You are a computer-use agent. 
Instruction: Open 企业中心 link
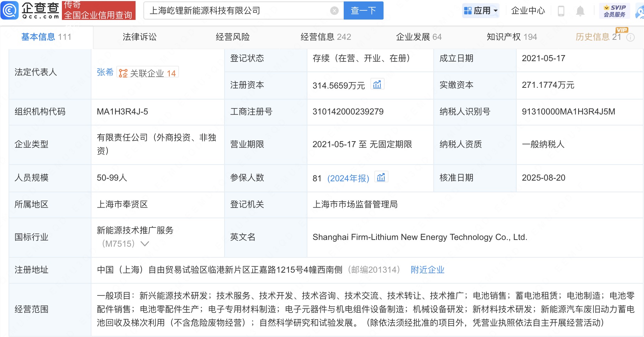click(528, 11)
